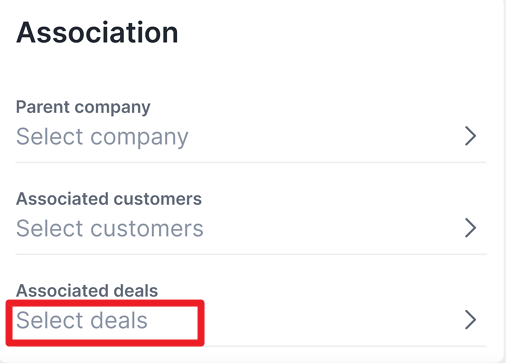Expand the Associated customers chevron arrow
The height and width of the screenshot is (363, 506).
(x=470, y=228)
